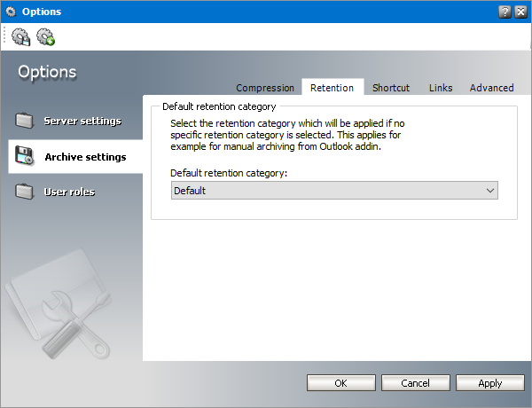Switch to the Compression tab

pyautogui.click(x=265, y=88)
